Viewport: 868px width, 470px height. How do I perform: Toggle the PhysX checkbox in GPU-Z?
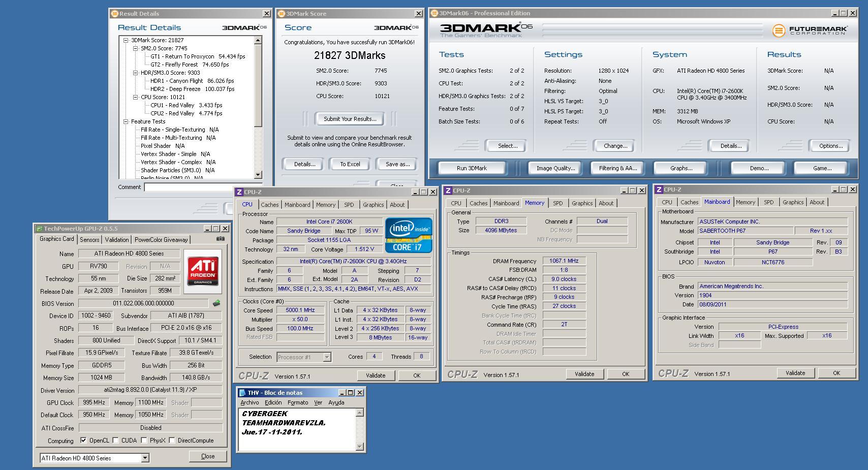pyautogui.click(x=144, y=441)
